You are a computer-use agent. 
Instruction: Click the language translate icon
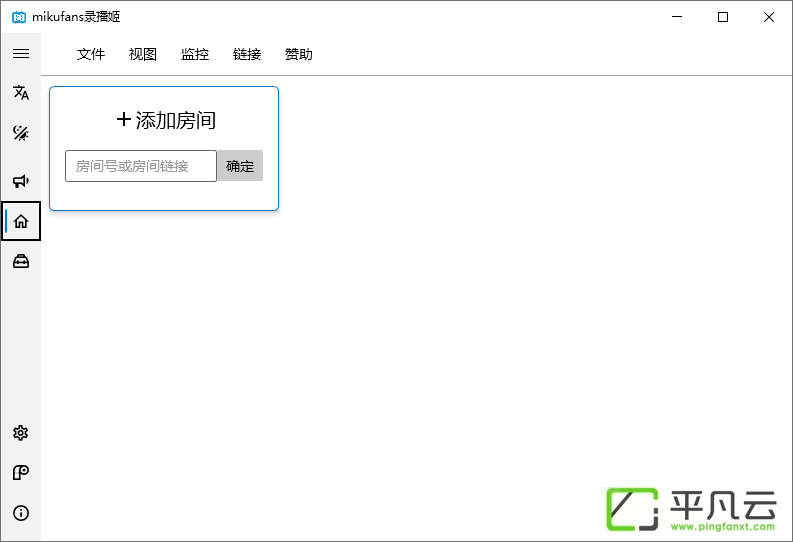tap(21, 93)
